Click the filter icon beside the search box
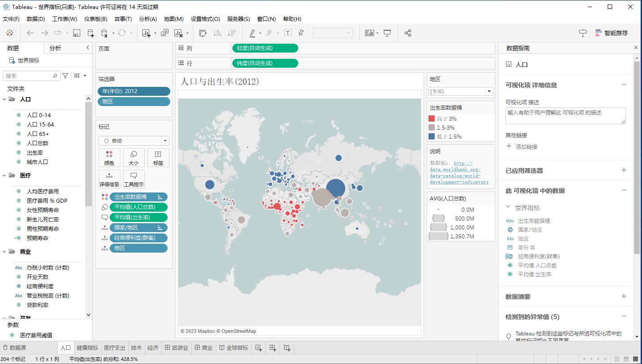This screenshot has width=642, height=364. (66, 76)
